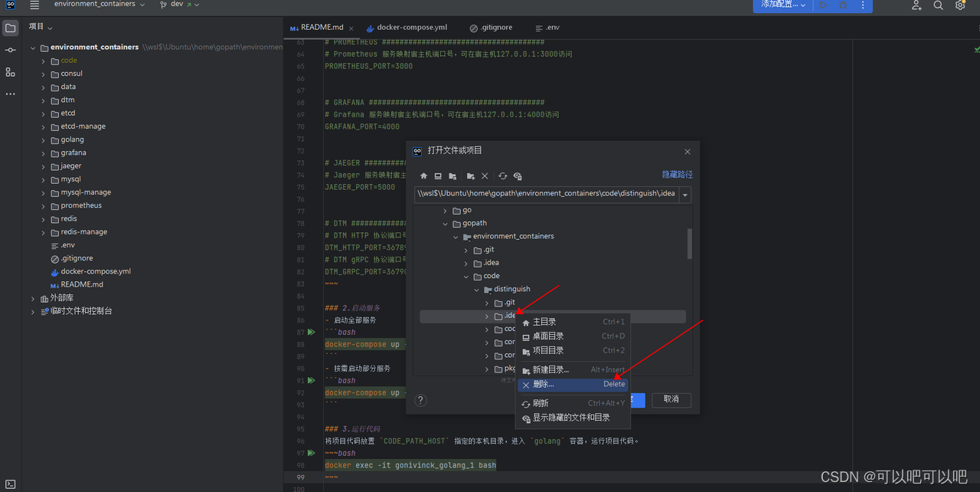Click the refresh icon in dialog toolbar

click(x=503, y=176)
